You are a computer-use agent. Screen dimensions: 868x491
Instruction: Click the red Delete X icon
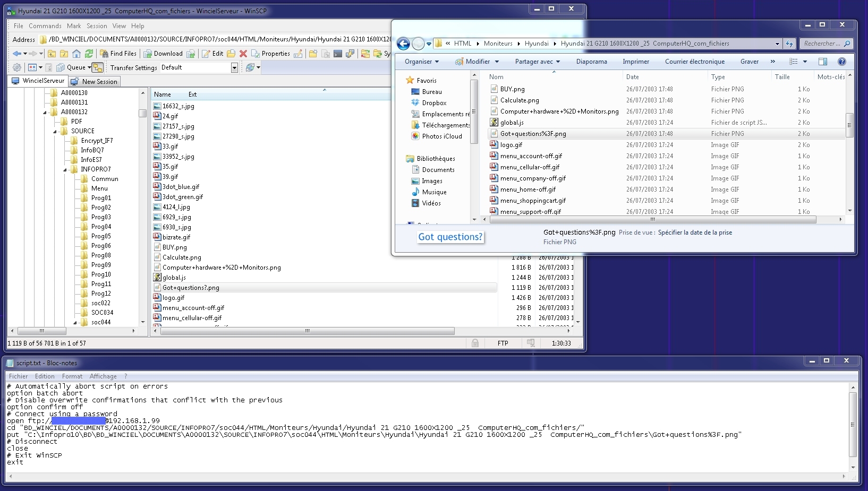(243, 54)
